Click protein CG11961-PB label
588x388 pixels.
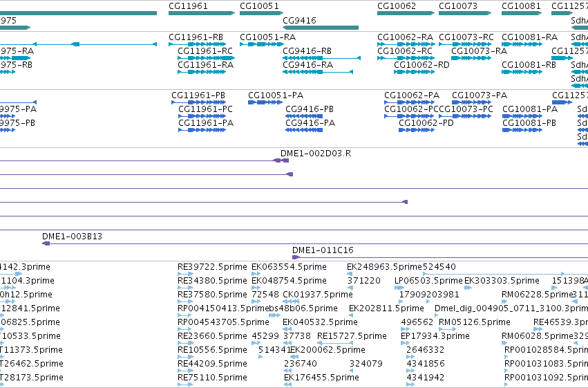point(198,95)
